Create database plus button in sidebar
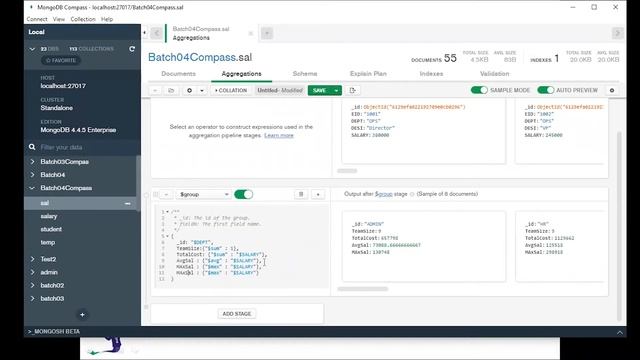Image resolution: width=640 pixels, height=360 pixels. point(82,315)
